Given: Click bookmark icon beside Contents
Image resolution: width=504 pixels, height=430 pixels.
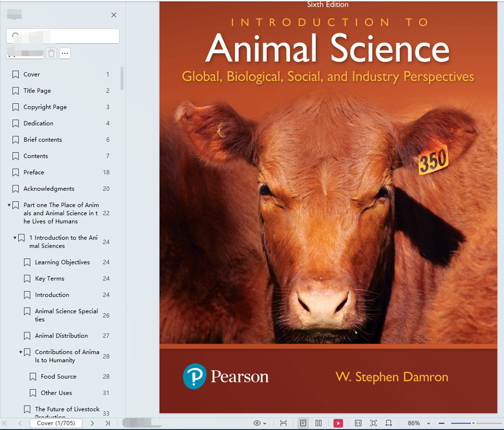Looking at the screenshot, I should click(15, 157).
